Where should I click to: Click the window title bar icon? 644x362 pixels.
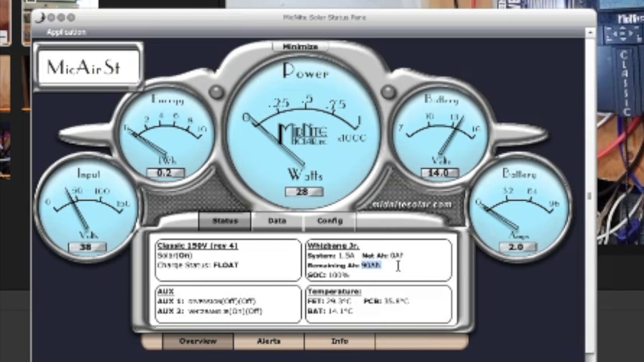[39, 17]
